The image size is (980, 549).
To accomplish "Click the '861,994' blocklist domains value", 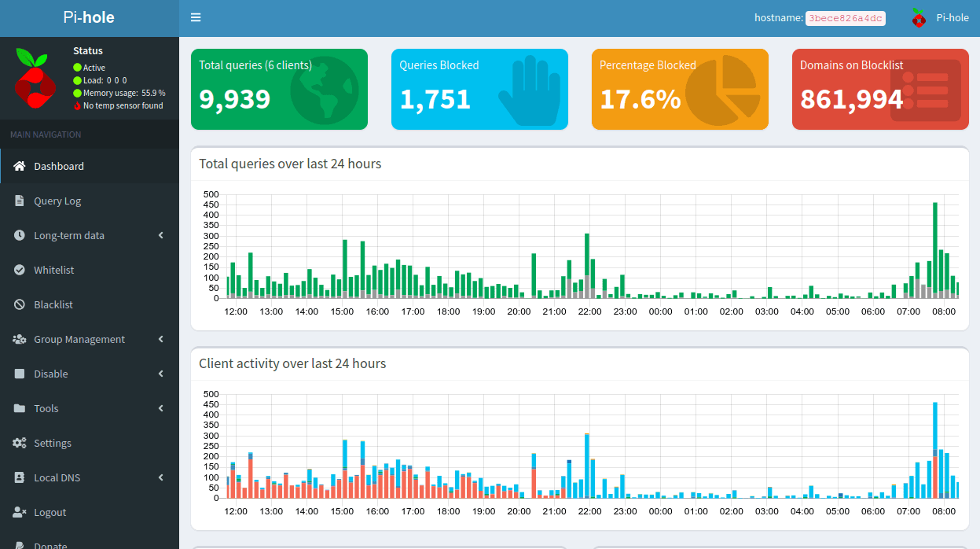I will (x=852, y=99).
